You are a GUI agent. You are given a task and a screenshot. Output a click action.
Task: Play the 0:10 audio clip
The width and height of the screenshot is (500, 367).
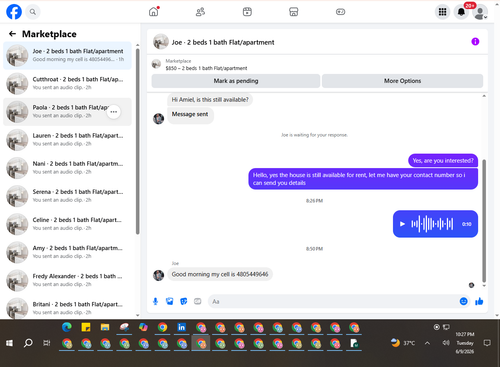point(402,224)
